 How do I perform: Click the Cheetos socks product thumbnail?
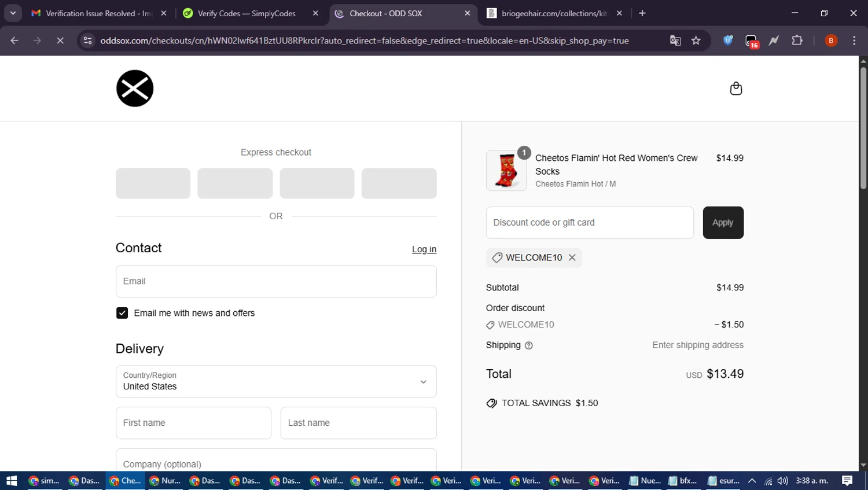point(506,171)
